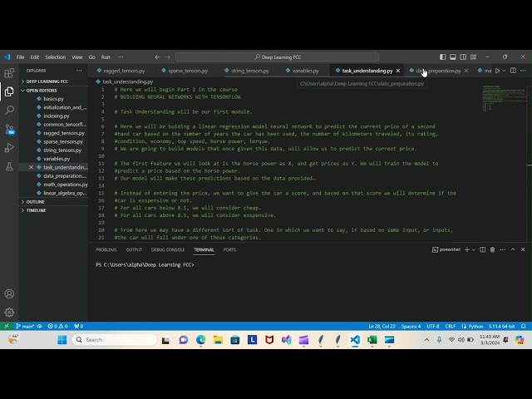Go forward with the navigation arrow
Image resolution: width=532 pixels, height=399 pixels.
(168, 57)
